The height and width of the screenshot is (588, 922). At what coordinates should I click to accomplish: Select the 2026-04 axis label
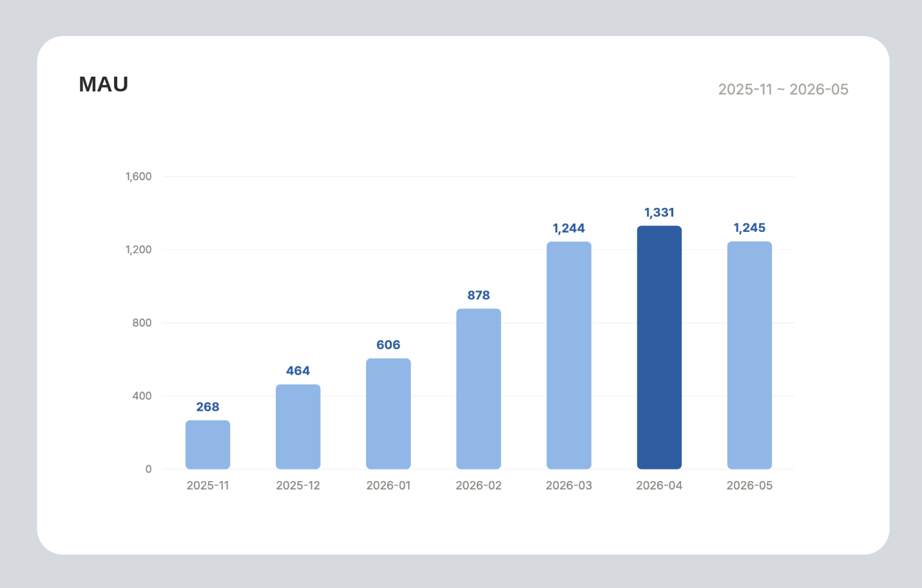[659, 486]
